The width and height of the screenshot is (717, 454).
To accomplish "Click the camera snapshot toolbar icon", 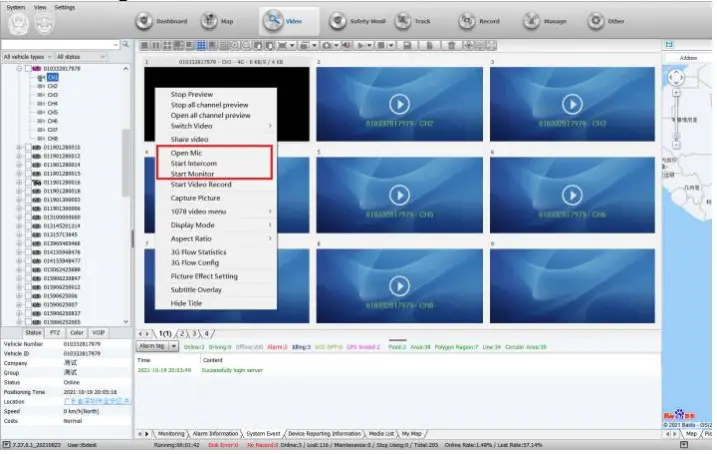I will 326,45.
